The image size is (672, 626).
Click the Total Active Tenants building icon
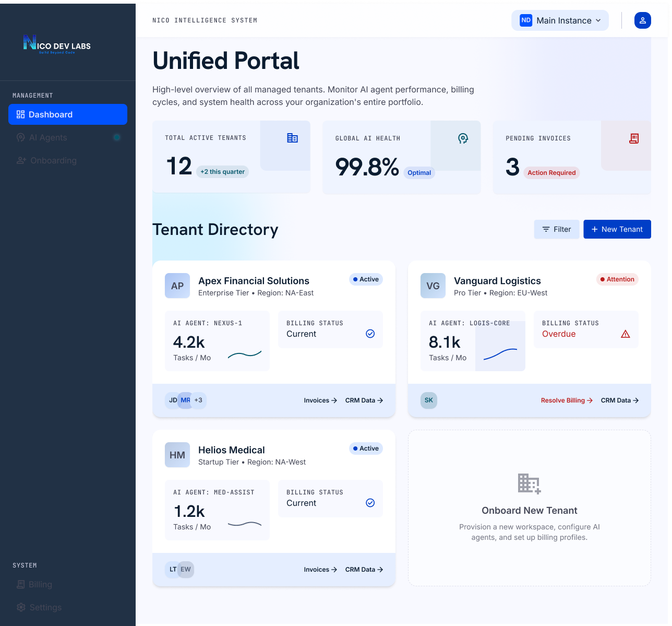click(x=293, y=138)
